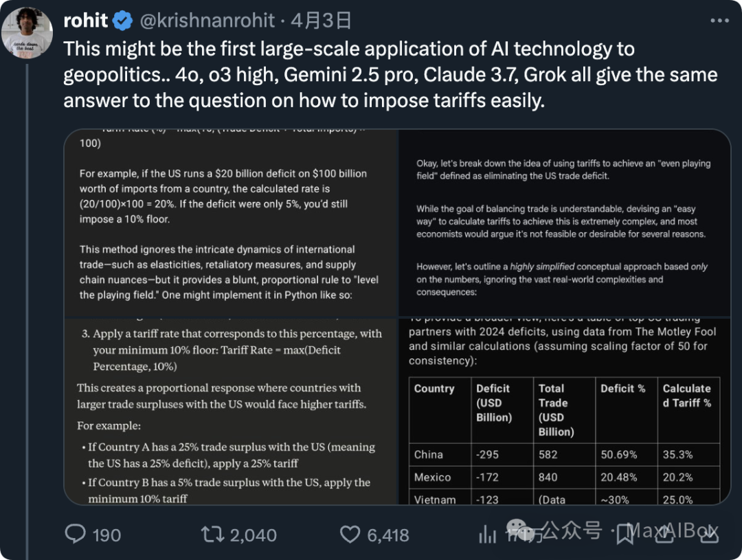View the bottom-left Country A example screenshot
Image resolution: width=742 pixels, height=560 pixels.
coord(231,412)
